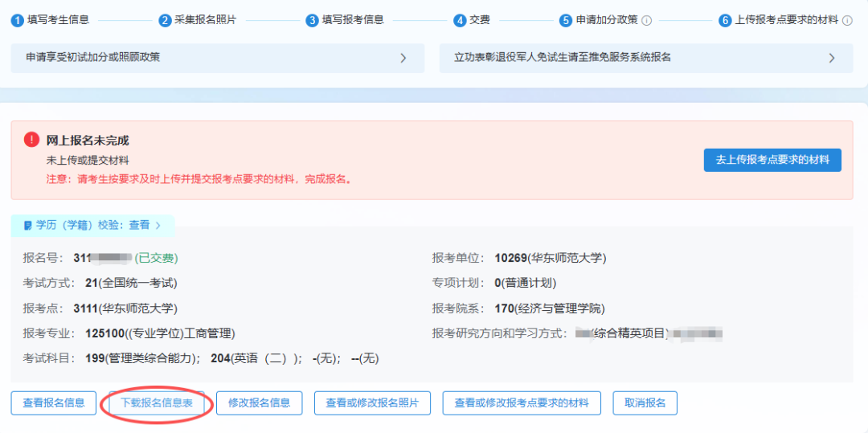Click 170(经济与管理学院) value

(x=550, y=308)
